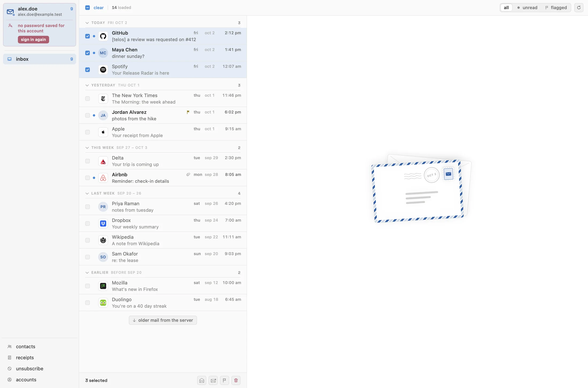Select the Apple receipt email checkbox
The image size is (588, 388).
coord(87,132)
